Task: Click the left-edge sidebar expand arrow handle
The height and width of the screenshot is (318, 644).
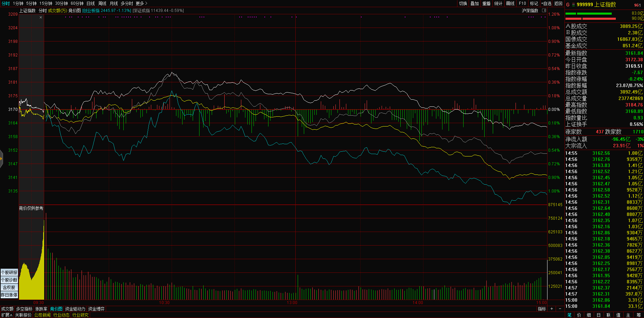Action: (x=1, y=158)
